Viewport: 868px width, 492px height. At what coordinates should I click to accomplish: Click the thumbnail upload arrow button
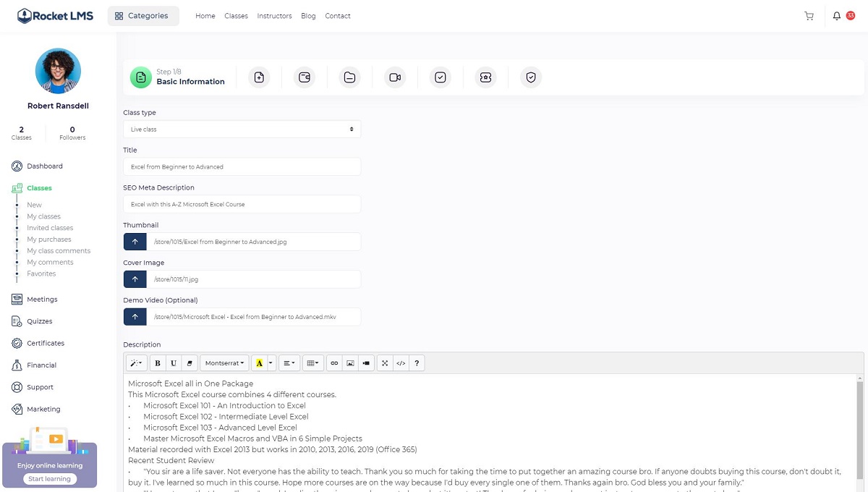click(x=135, y=242)
